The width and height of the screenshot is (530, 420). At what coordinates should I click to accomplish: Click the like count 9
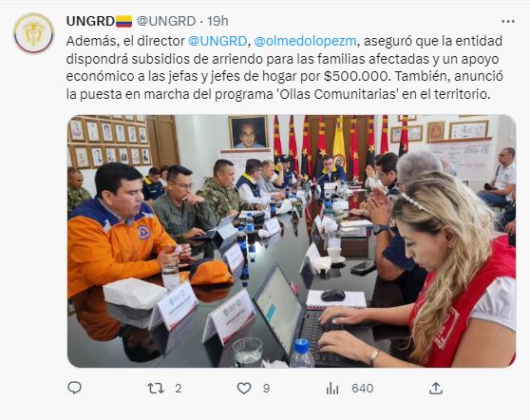[x=266, y=389]
